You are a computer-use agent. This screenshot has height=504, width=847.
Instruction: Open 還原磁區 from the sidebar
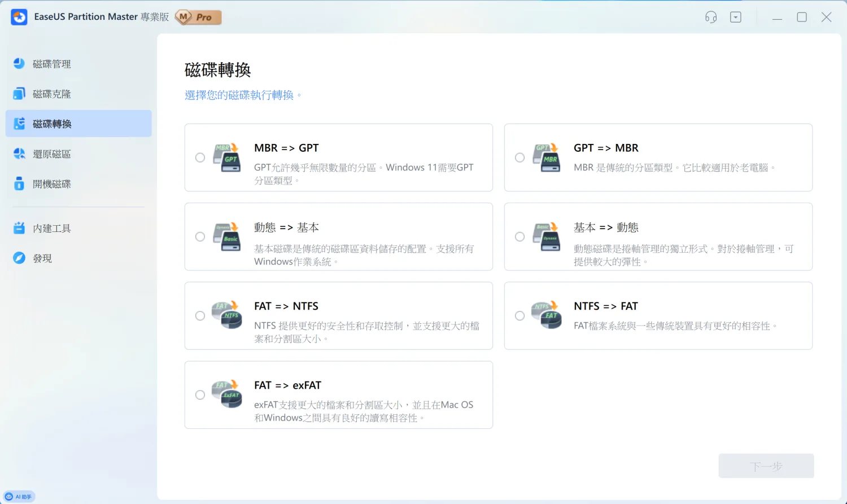click(78, 154)
